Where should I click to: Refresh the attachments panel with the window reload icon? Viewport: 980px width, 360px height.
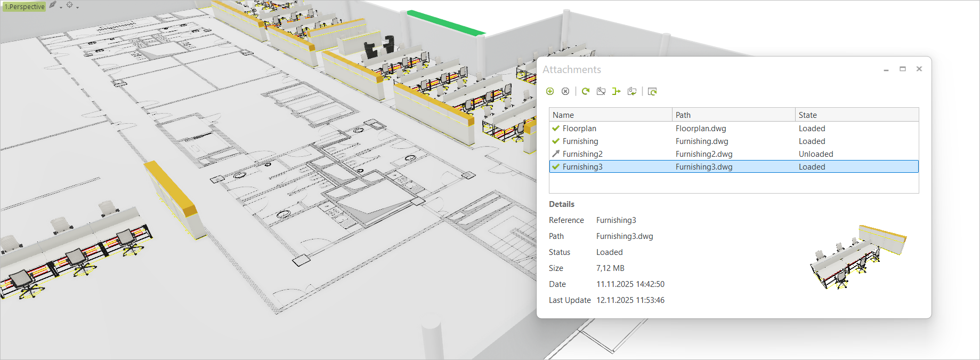point(652,92)
